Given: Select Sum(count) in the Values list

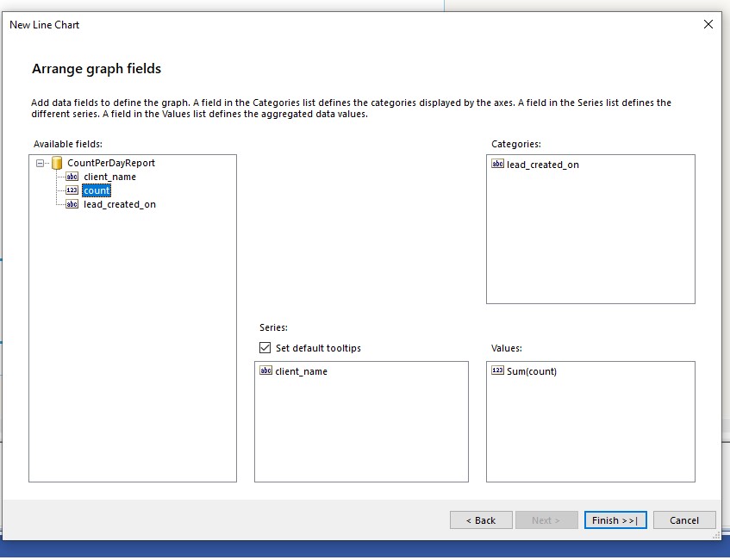Looking at the screenshot, I should [x=532, y=371].
